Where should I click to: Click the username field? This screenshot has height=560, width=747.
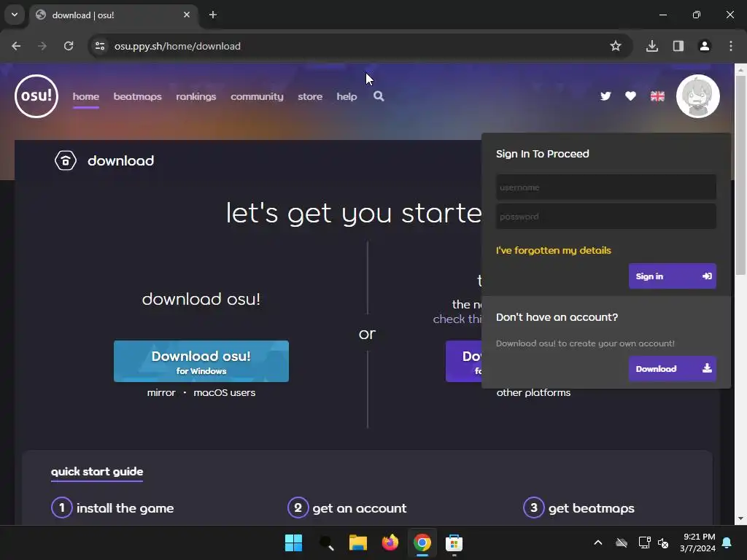pyautogui.click(x=606, y=187)
